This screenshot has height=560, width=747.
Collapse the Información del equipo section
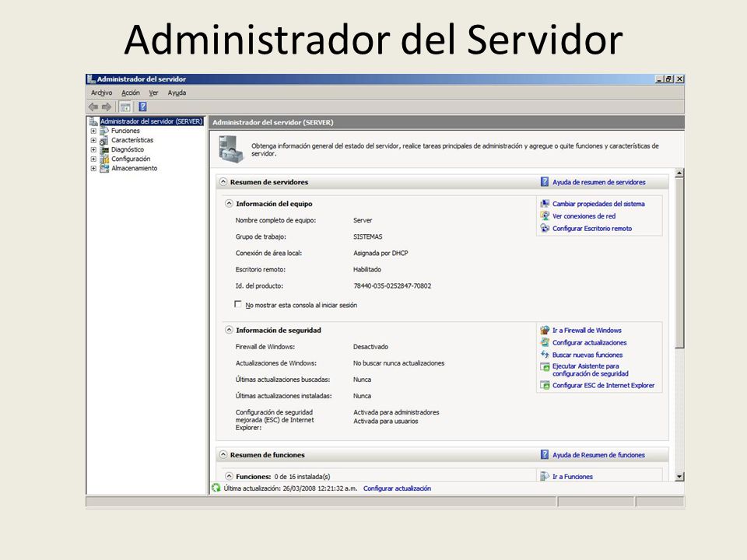click(229, 203)
